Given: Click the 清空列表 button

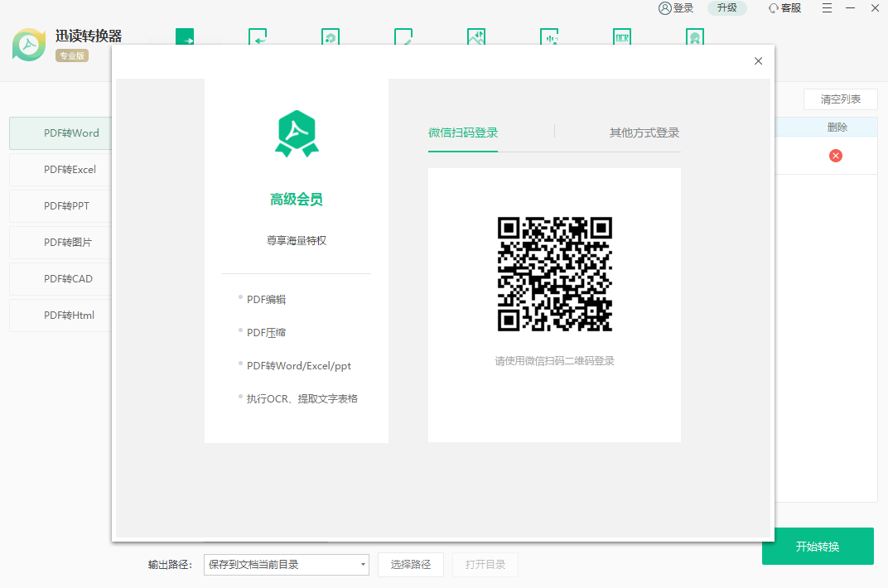Looking at the screenshot, I should tap(840, 99).
